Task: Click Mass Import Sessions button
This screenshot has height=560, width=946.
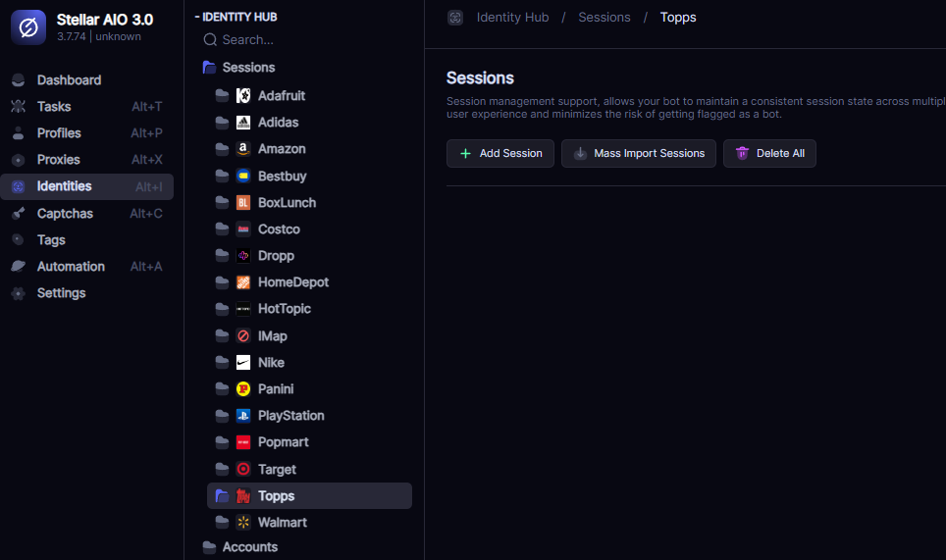Action: coord(638,154)
